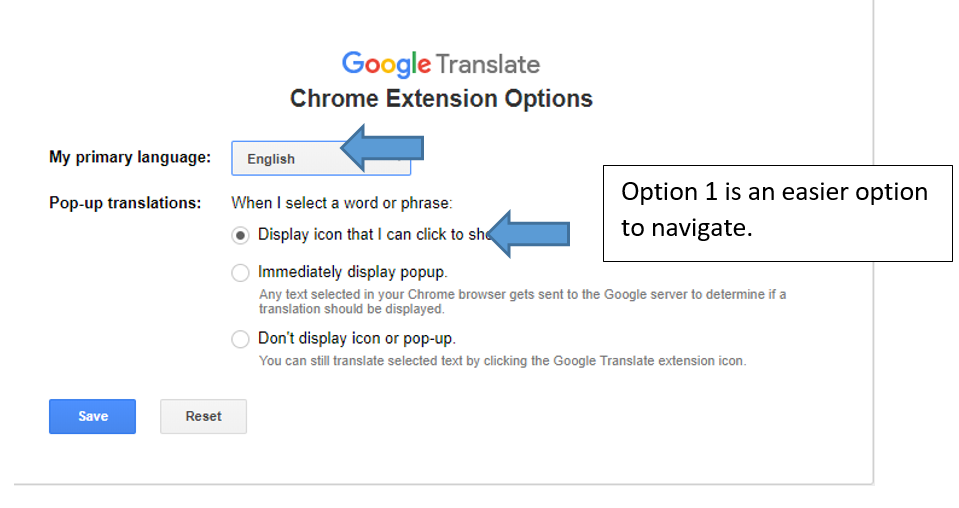Click the gray Translate word in logo

488,65
